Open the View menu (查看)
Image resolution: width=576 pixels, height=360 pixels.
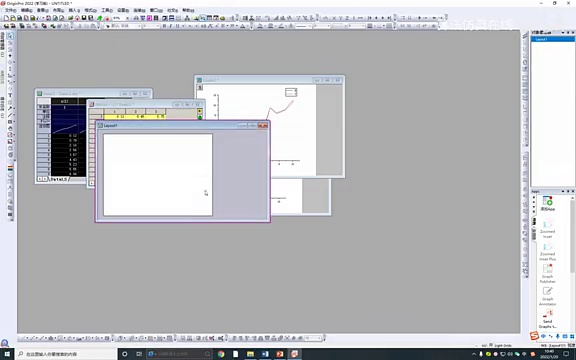pyautogui.click(x=43, y=10)
